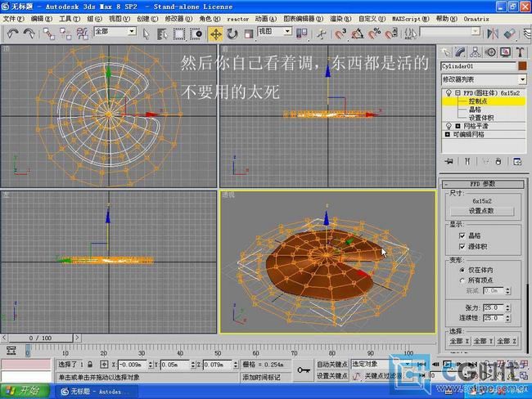Select the arrow Select Object tool
Screen dimensions: 532x399
tap(146, 34)
